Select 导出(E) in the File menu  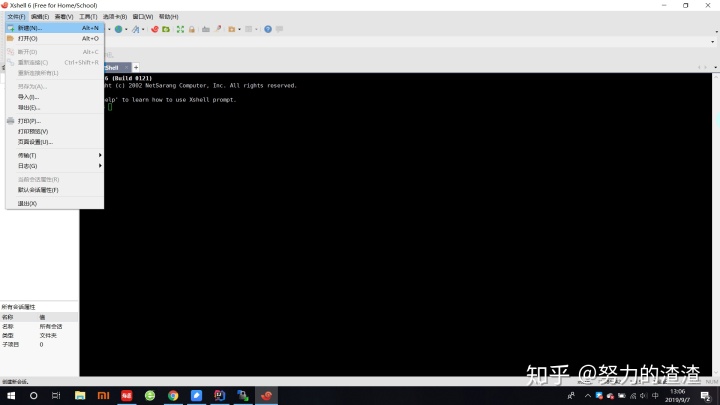55,107
